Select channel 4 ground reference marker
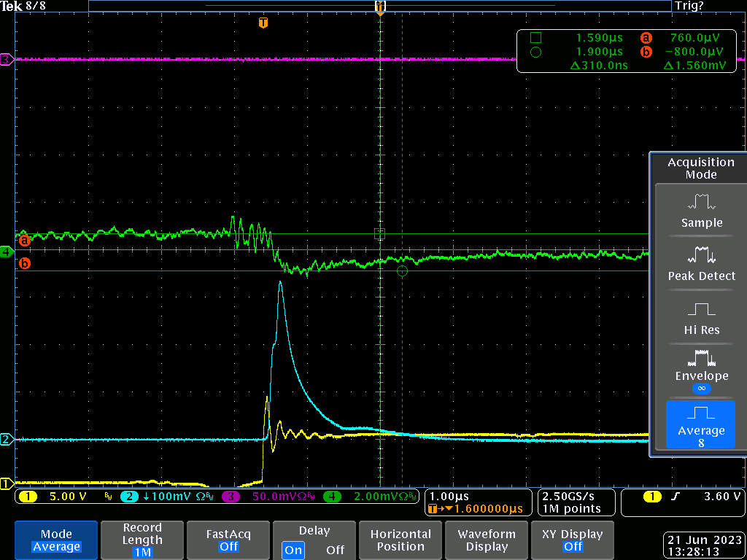The width and height of the screenshot is (747, 560). coord(6,252)
